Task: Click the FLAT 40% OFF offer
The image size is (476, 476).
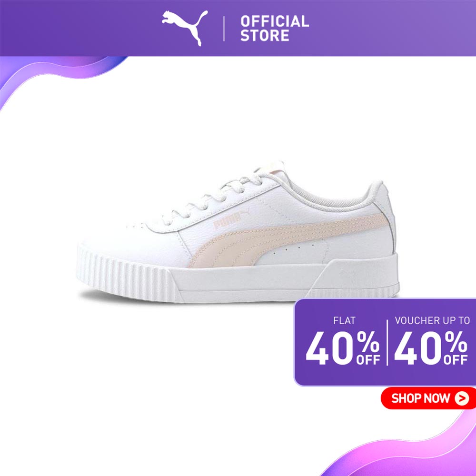Action: 343,341
